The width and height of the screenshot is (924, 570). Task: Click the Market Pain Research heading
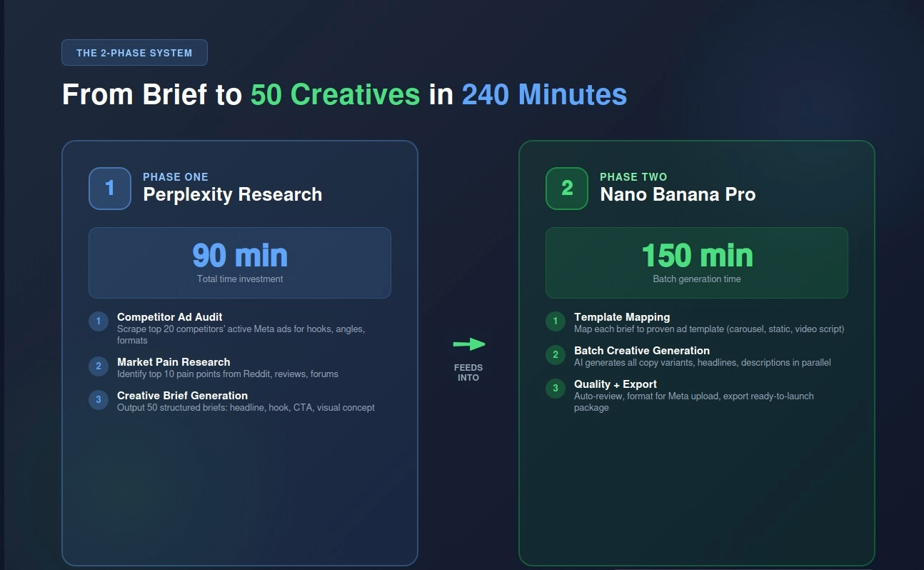tap(174, 362)
